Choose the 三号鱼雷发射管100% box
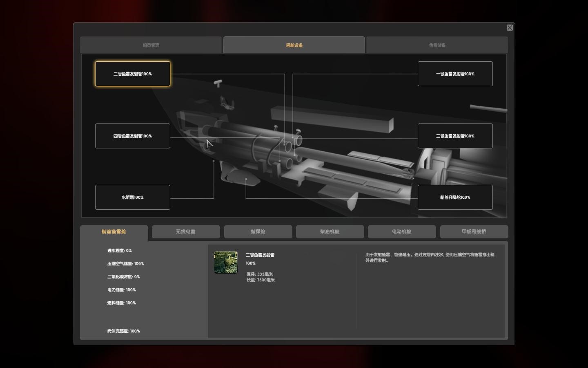The image size is (588, 368). (x=455, y=136)
